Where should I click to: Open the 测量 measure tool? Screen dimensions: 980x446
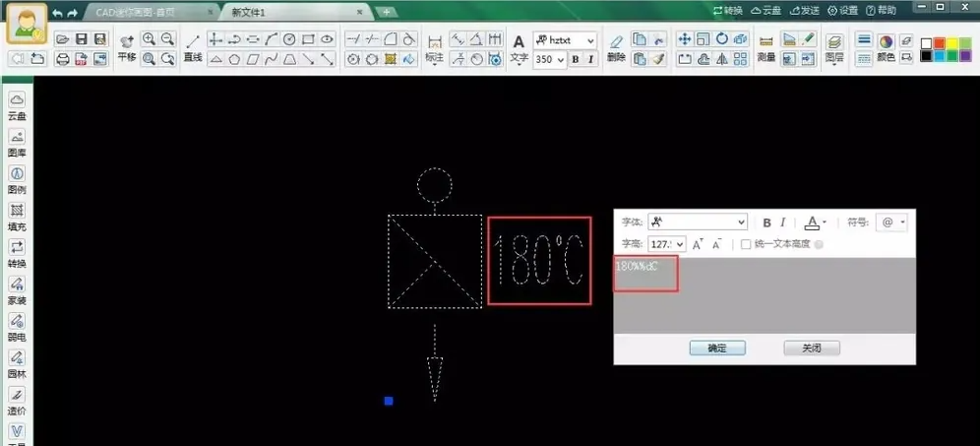tap(766, 48)
